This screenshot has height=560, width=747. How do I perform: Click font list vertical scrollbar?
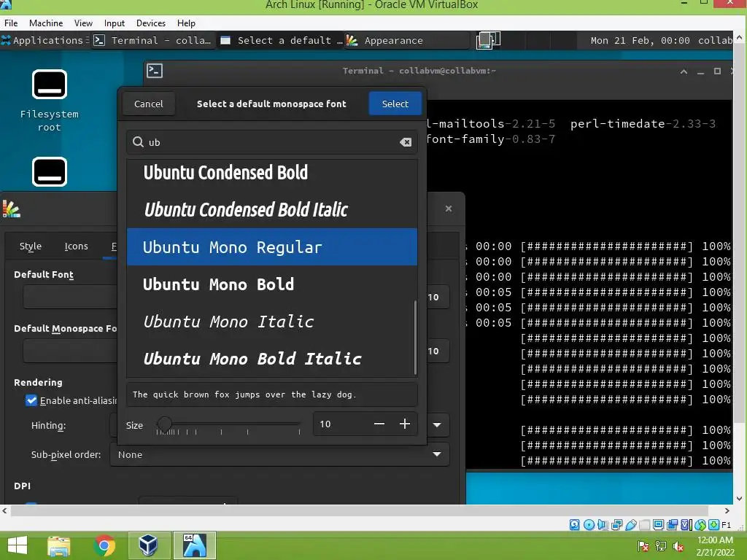(x=415, y=337)
